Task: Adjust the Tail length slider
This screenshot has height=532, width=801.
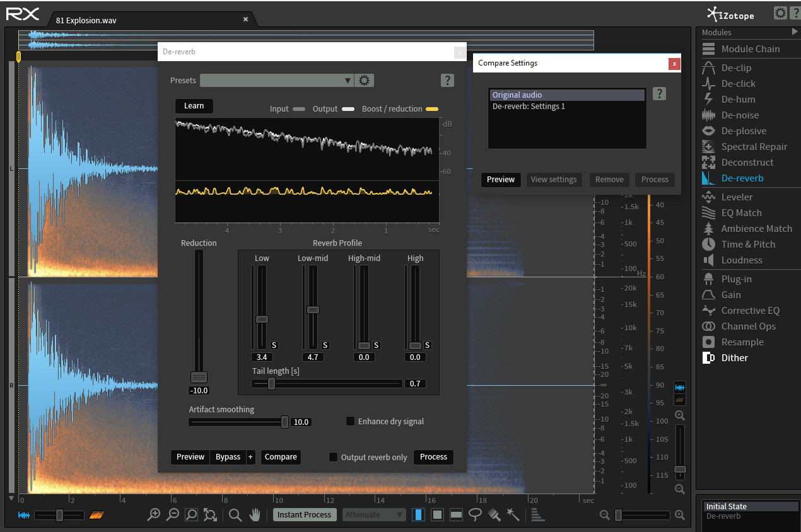Action: click(x=271, y=383)
